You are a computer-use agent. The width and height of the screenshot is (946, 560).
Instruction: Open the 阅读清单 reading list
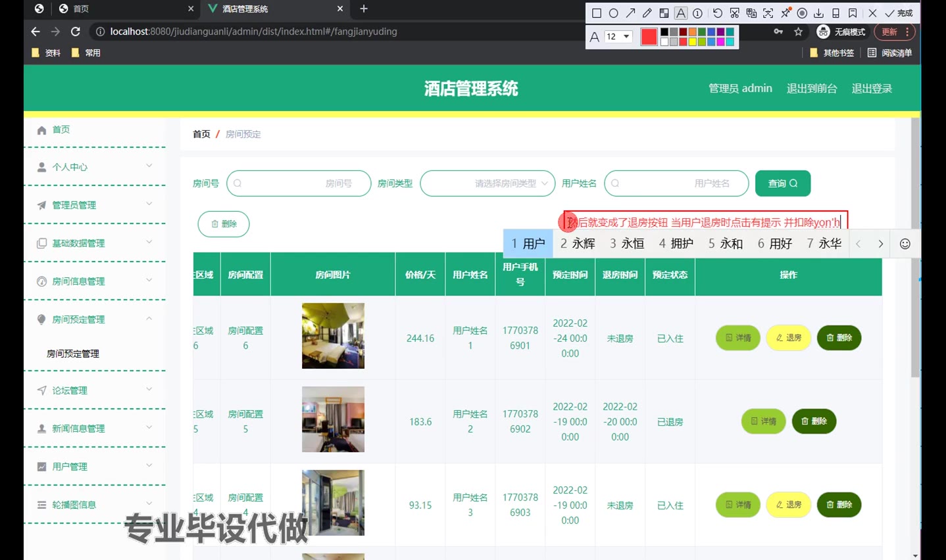tap(890, 53)
